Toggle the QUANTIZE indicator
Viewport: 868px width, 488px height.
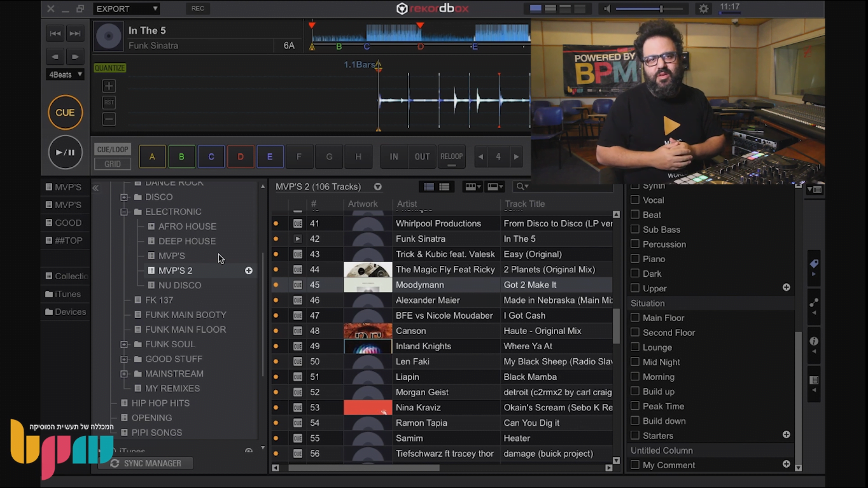(109, 67)
